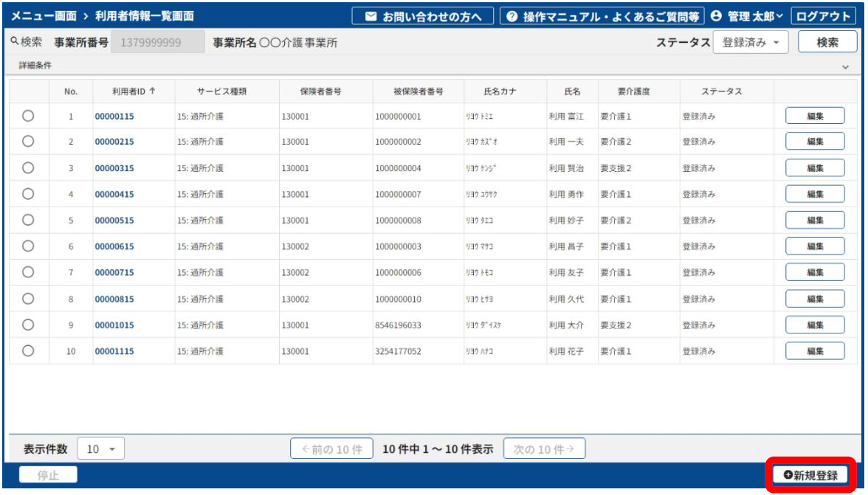Screen dimensions: 868x495
Task: Click 編集 for 利用 花子
Action: (815, 350)
